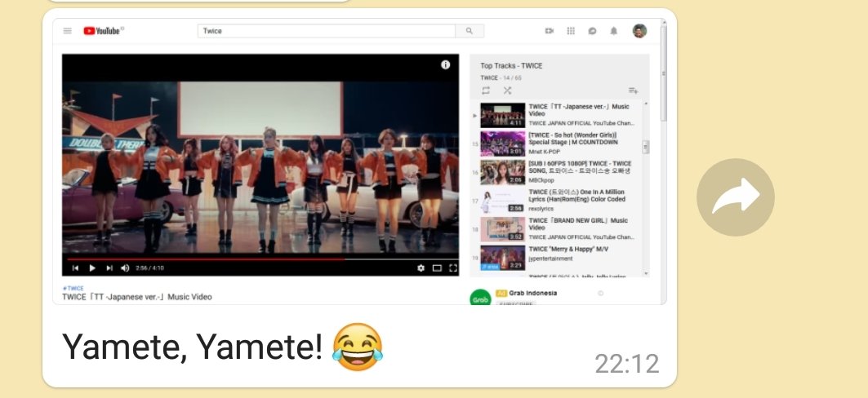Play the paused video
Viewport: 868px width, 398px height.
(x=92, y=268)
